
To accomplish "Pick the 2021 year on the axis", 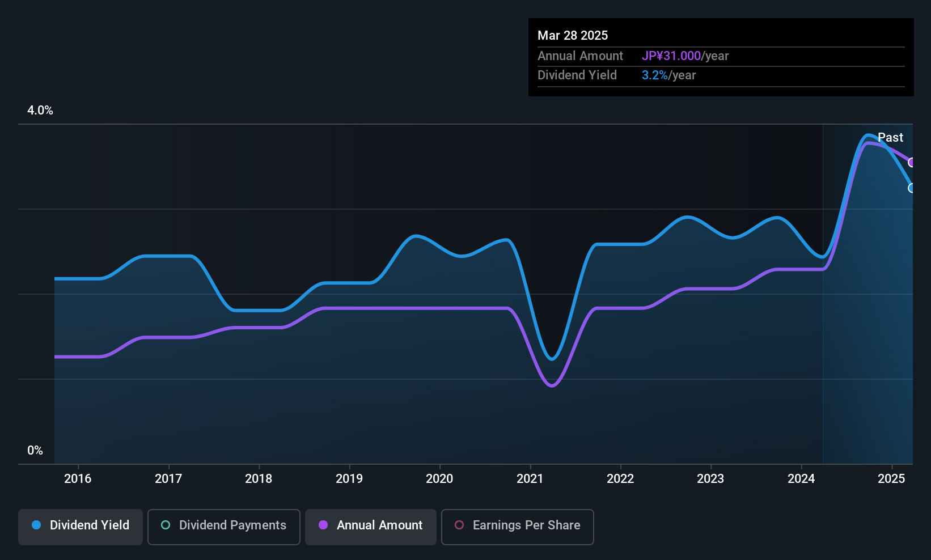I will pos(530,479).
